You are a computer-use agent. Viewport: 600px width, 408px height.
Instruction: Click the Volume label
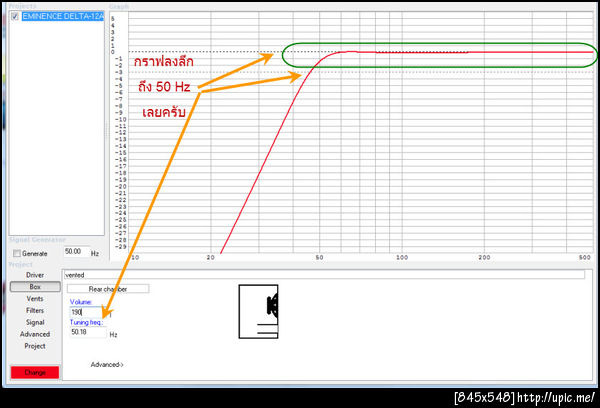[x=81, y=302]
